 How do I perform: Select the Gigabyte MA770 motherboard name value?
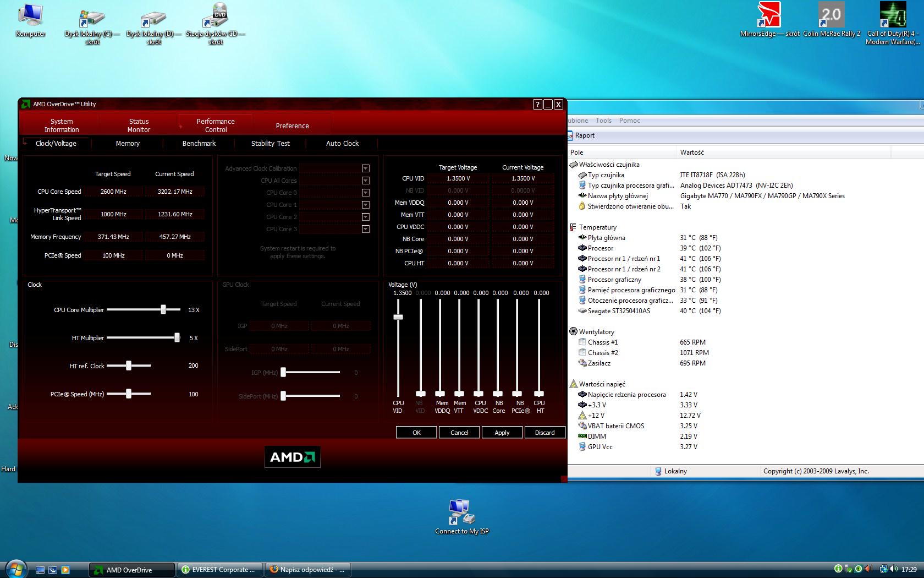pyautogui.click(x=762, y=196)
